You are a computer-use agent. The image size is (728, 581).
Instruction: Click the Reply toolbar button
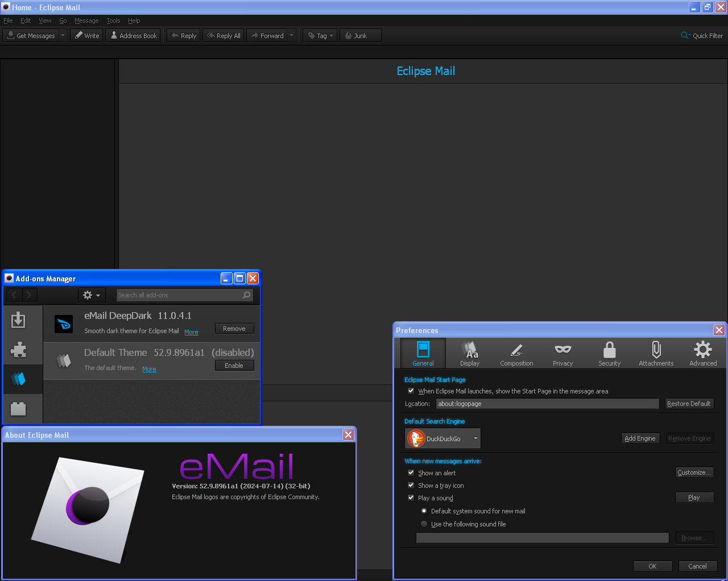[183, 35]
